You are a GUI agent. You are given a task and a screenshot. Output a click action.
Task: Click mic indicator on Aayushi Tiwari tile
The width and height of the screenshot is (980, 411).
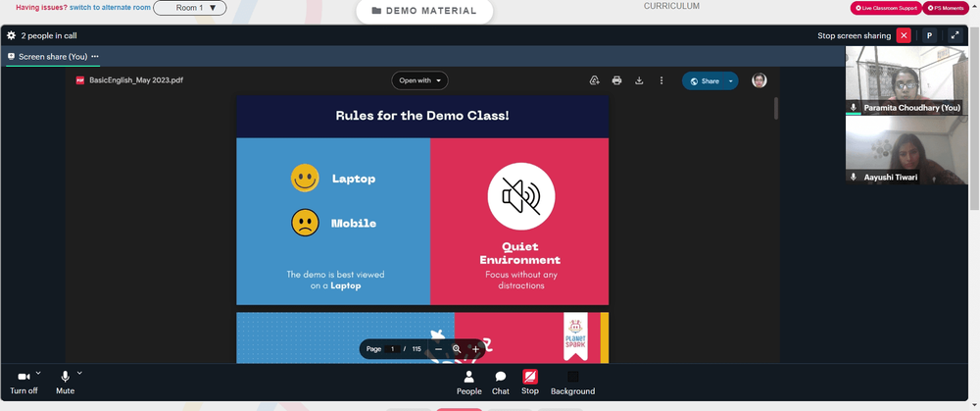pos(854,177)
